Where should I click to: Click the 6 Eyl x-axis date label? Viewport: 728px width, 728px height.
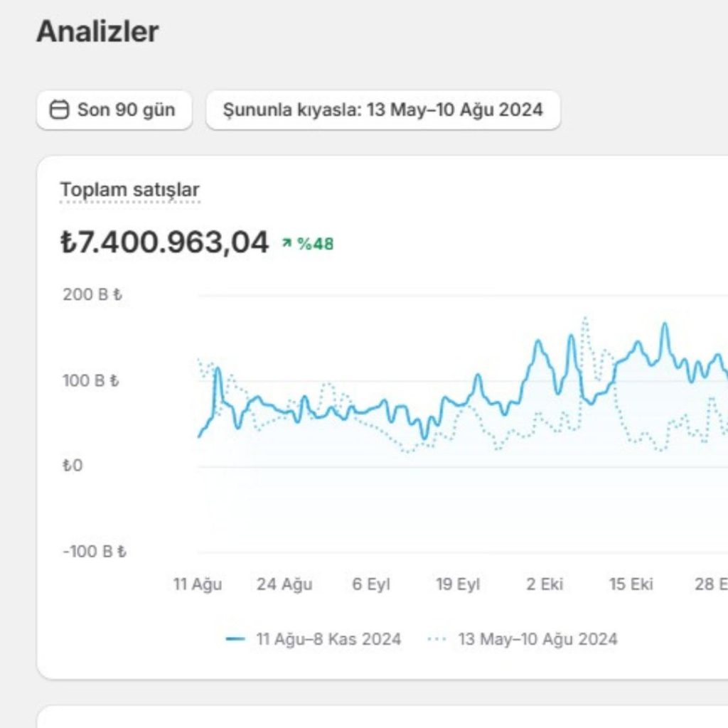click(371, 584)
